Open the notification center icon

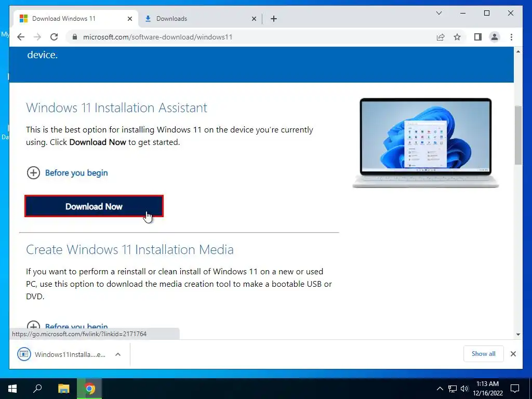pos(515,389)
